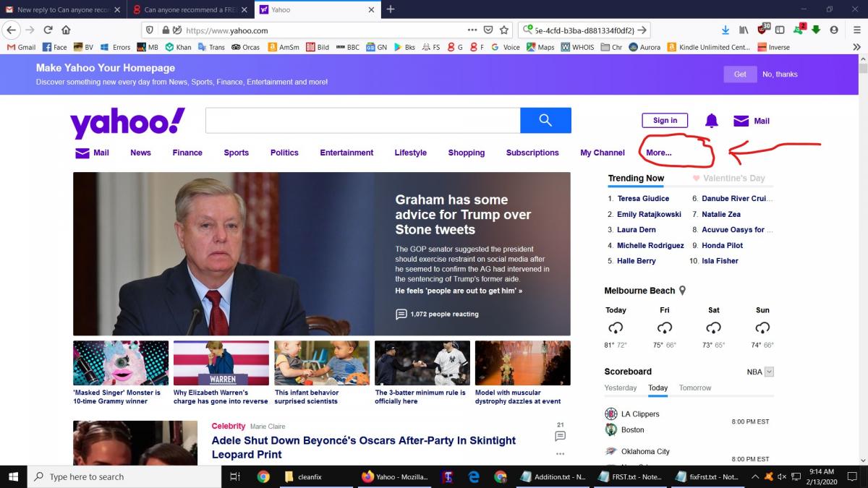Open the Firefox library icon
The width and height of the screenshot is (868, 488).
(744, 30)
